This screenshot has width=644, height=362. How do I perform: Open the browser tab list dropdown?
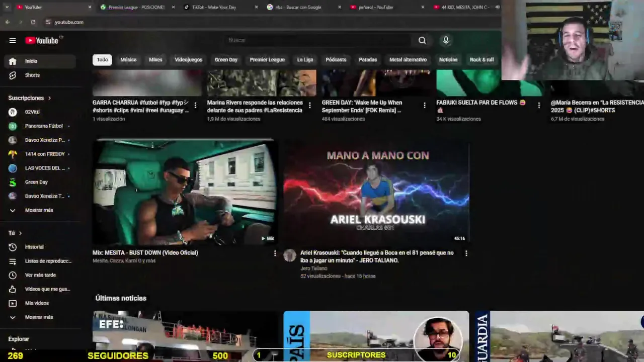tap(7, 7)
